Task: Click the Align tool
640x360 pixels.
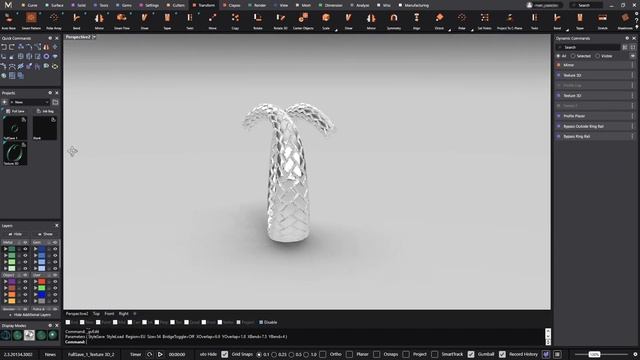Action: click(x=416, y=21)
